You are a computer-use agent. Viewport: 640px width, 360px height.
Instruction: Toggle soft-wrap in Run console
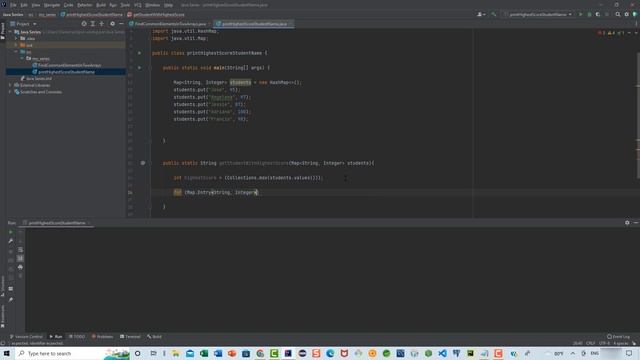pyautogui.click(x=20, y=250)
